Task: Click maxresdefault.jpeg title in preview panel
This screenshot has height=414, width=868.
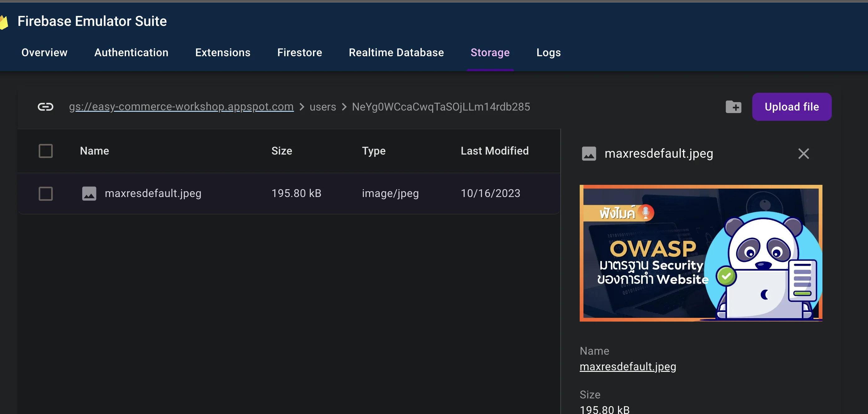Action: [659, 154]
